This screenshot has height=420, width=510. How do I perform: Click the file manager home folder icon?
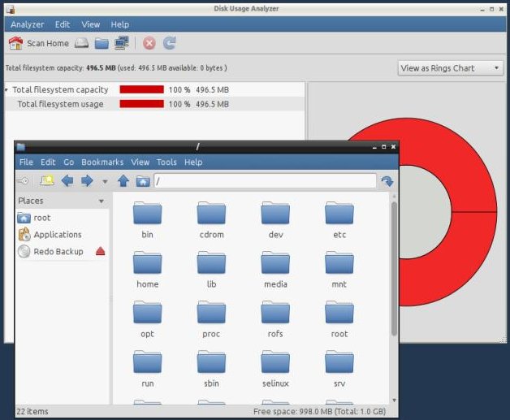pos(143,181)
